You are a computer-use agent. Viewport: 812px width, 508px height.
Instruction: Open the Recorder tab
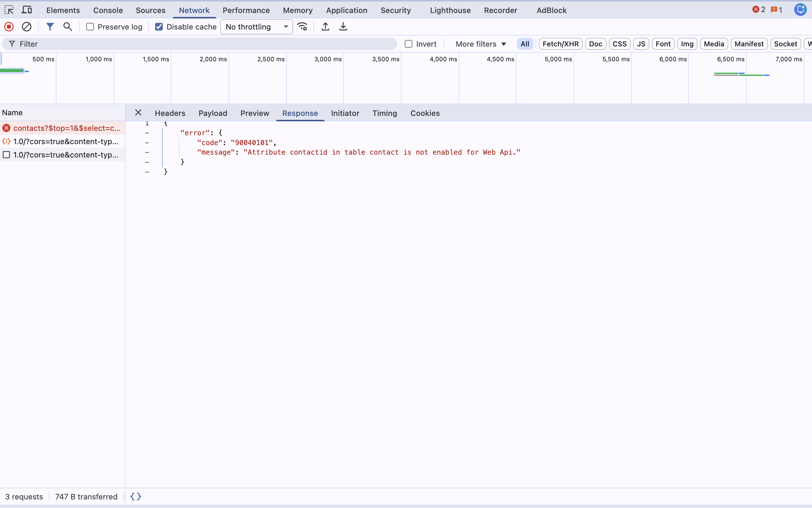tap(501, 10)
